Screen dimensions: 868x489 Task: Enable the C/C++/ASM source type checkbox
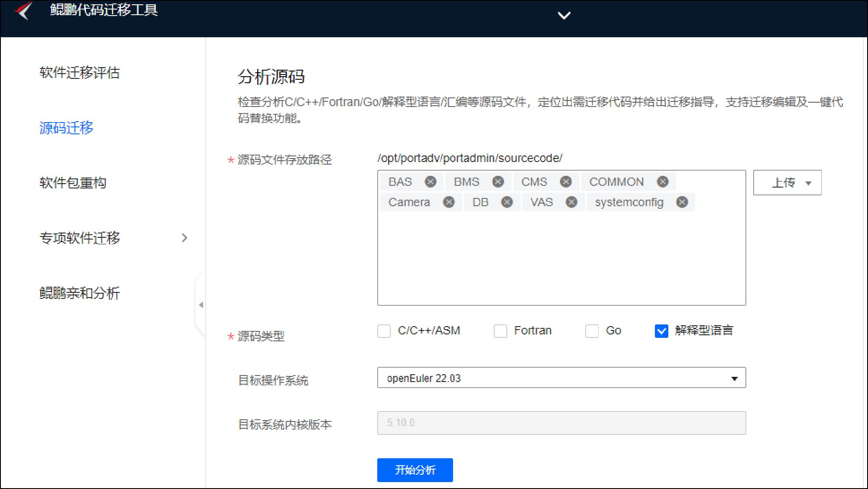coord(384,331)
